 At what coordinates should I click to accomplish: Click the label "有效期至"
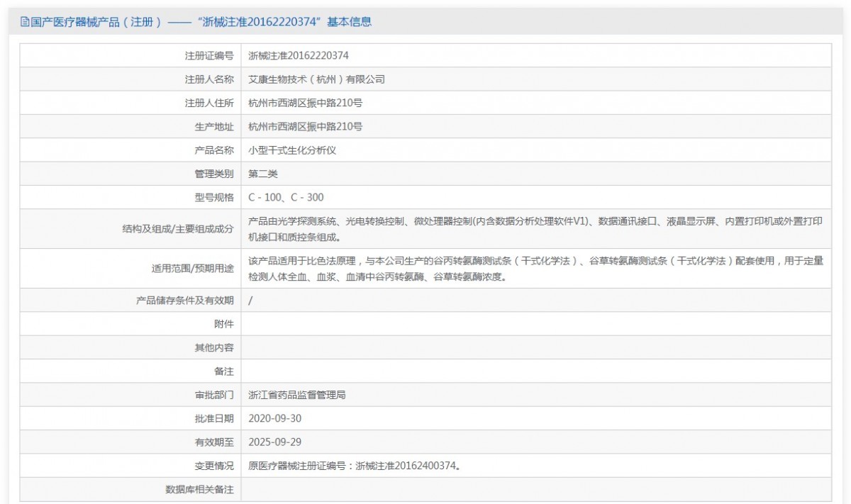(x=214, y=442)
